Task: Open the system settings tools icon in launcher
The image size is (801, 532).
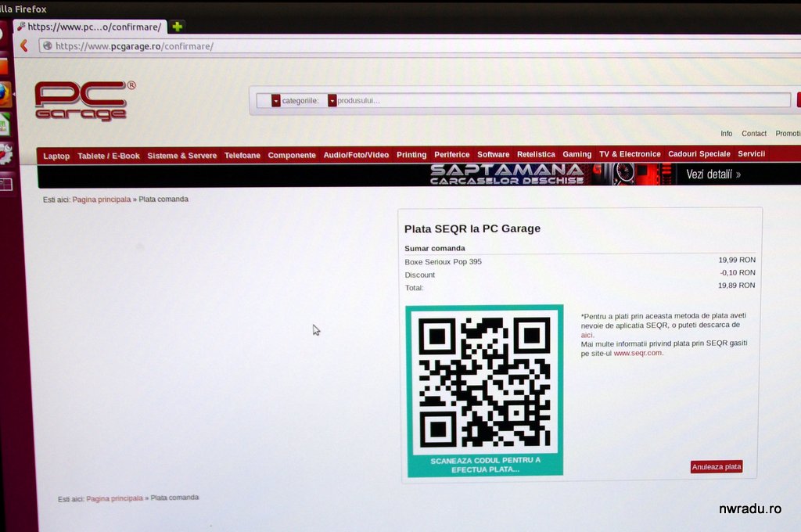Action: tap(5, 154)
